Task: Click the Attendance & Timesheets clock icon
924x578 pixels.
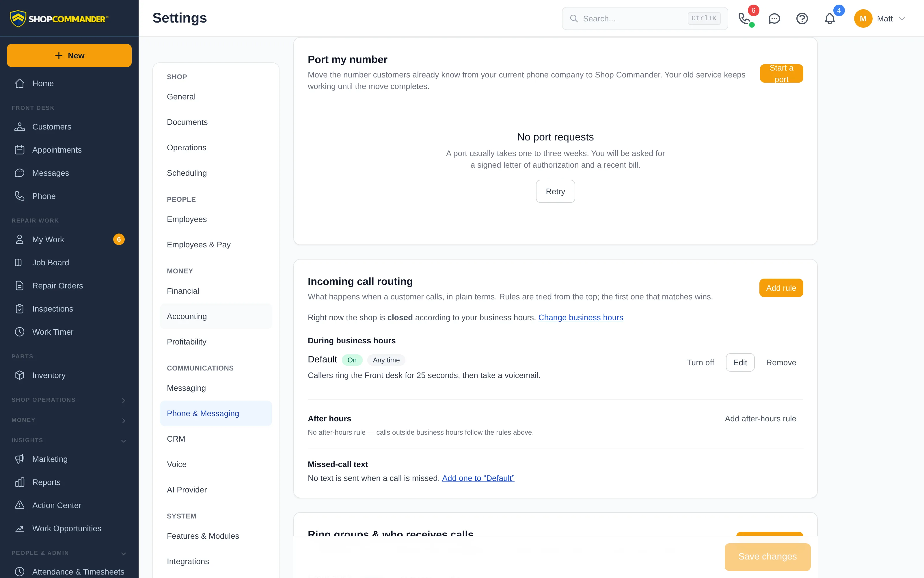Action: [19, 572]
